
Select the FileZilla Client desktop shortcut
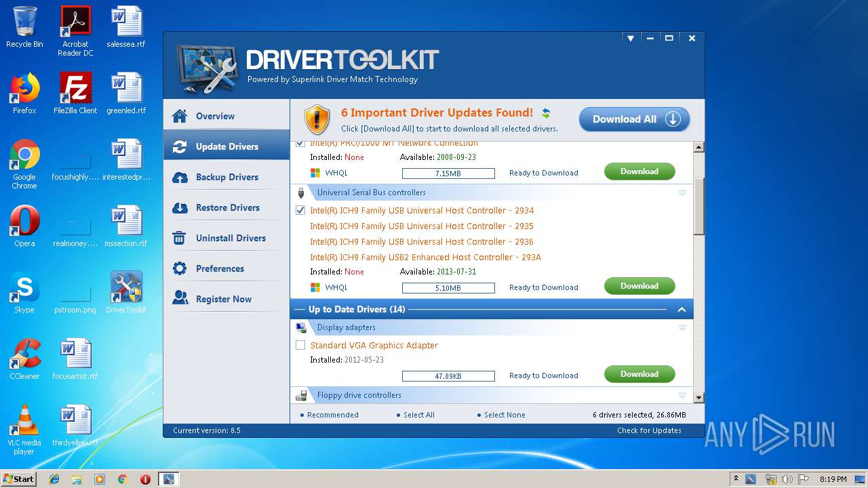pyautogui.click(x=75, y=94)
